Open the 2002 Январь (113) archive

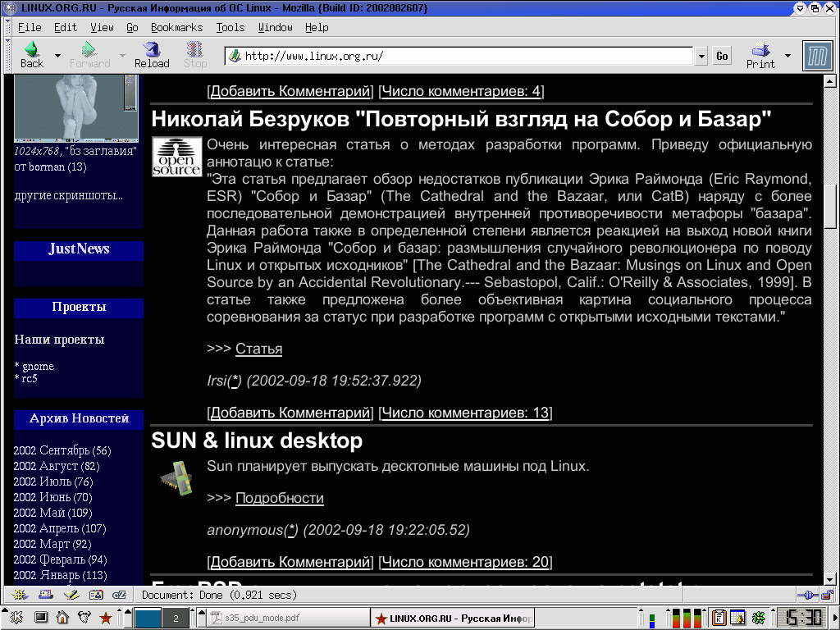[x=60, y=575]
